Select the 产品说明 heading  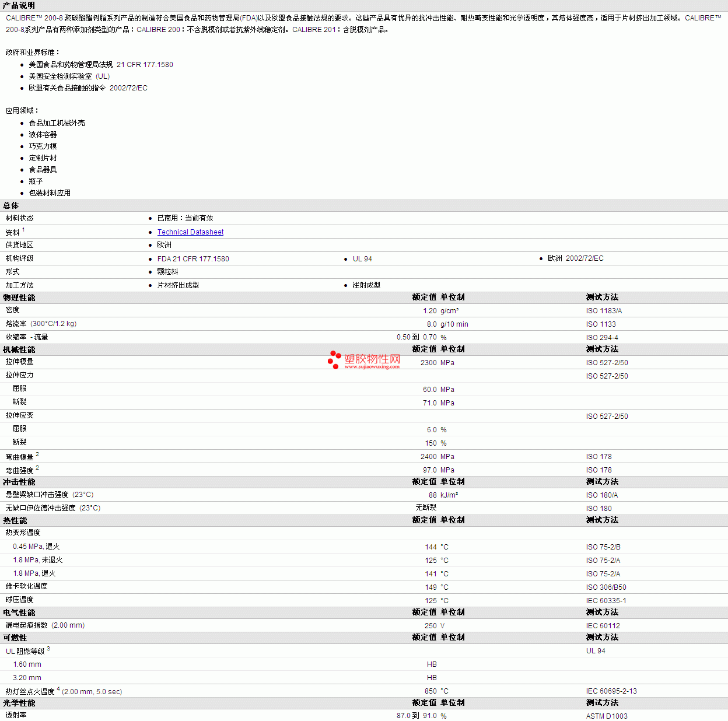(x=19, y=5)
